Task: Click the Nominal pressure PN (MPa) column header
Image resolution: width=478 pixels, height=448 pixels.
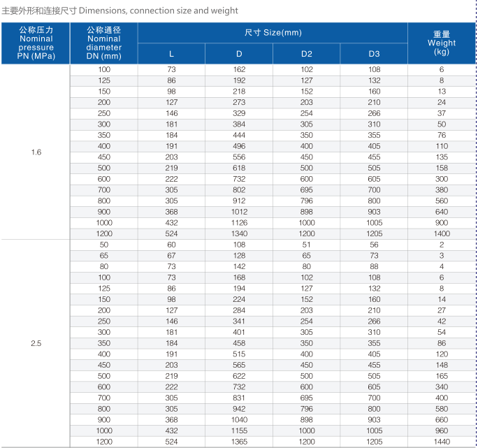Action: point(36,43)
